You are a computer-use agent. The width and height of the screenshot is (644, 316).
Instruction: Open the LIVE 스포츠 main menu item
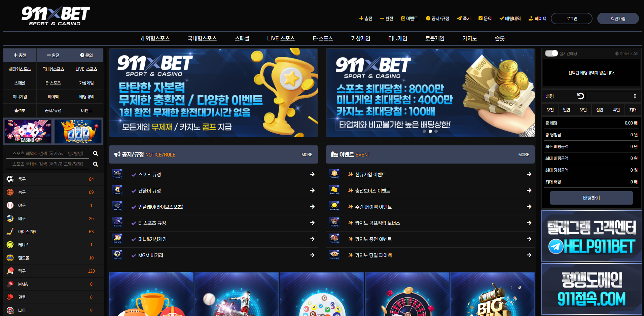click(281, 38)
